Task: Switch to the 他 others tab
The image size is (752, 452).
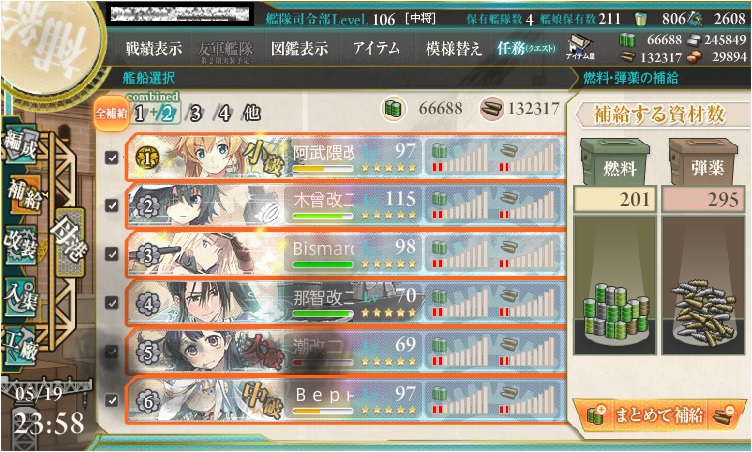Action: point(252,114)
